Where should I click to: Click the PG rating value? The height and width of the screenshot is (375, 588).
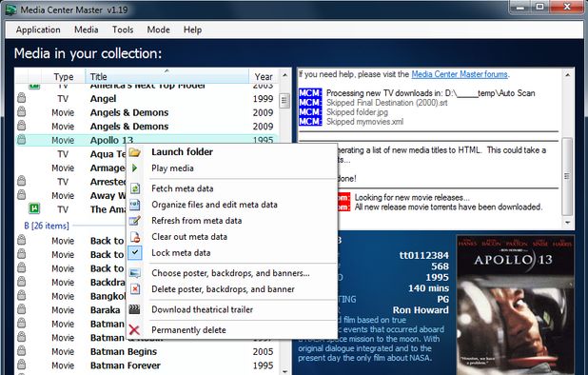tap(442, 299)
